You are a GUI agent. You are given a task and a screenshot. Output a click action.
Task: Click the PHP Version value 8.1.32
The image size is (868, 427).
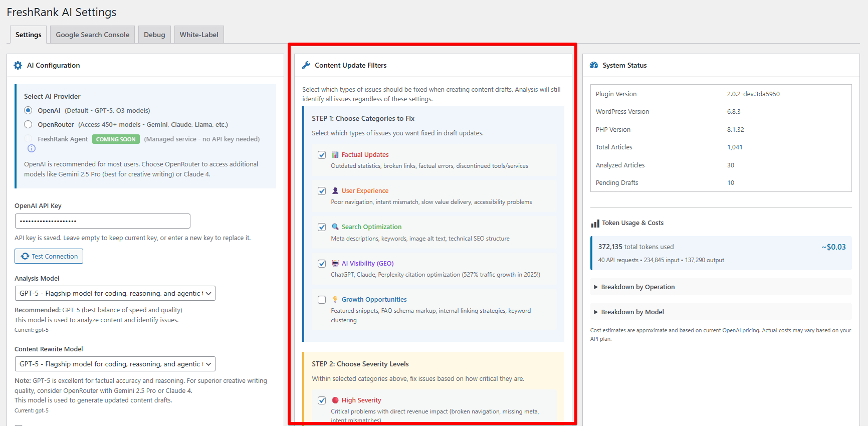click(x=736, y=129)
